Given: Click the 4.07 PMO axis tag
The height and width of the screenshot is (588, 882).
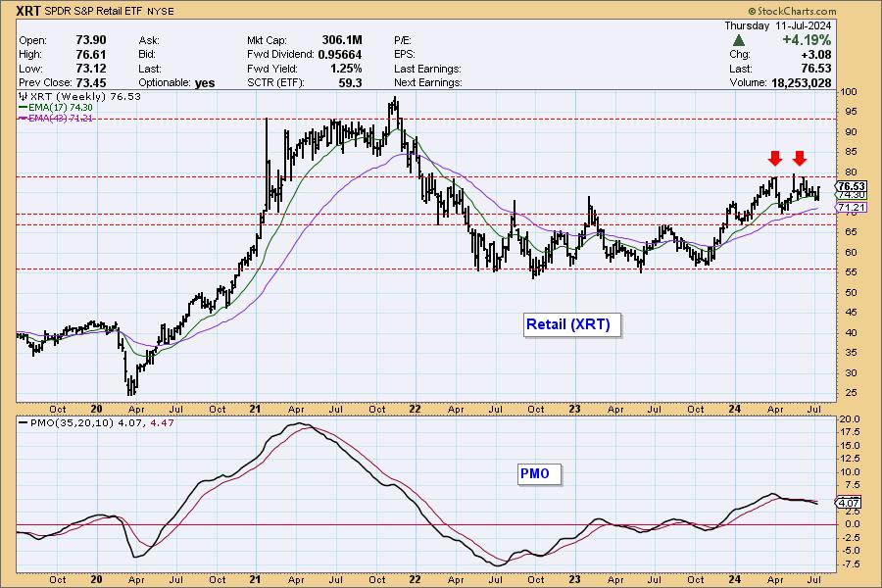Looking at the screenshot, I should pyautogui.click(x=849, y=503).
